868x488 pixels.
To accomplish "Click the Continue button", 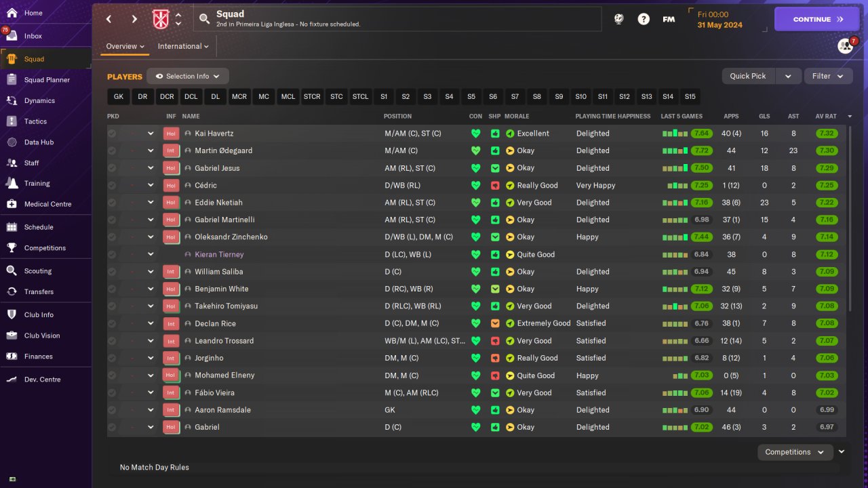I will click(816, 19).
